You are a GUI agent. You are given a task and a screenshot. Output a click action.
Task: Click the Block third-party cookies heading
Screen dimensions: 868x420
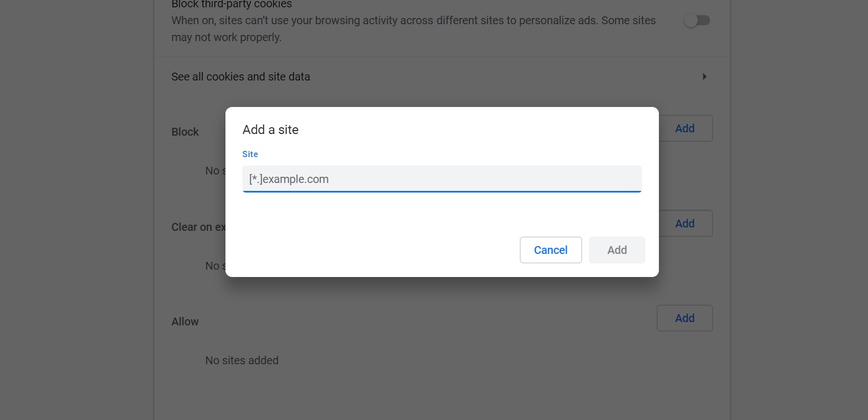[232, 5]
